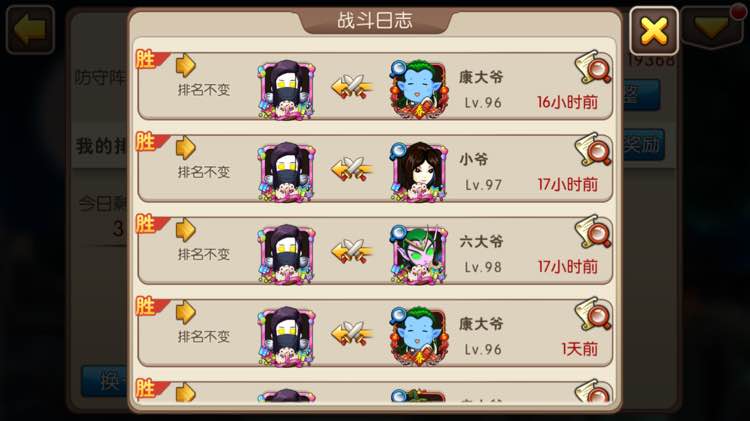View blue-faced 康大爷 avatar in first row

(419, 89)
